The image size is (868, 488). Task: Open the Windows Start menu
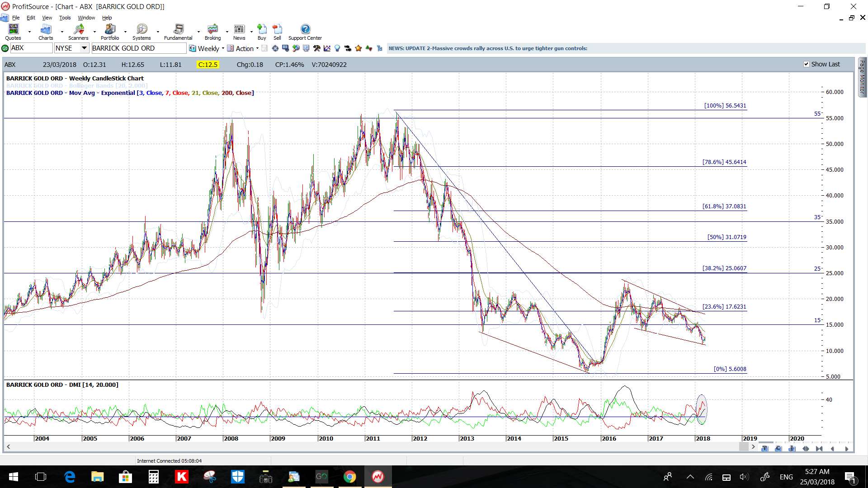[x=13, y=477]
